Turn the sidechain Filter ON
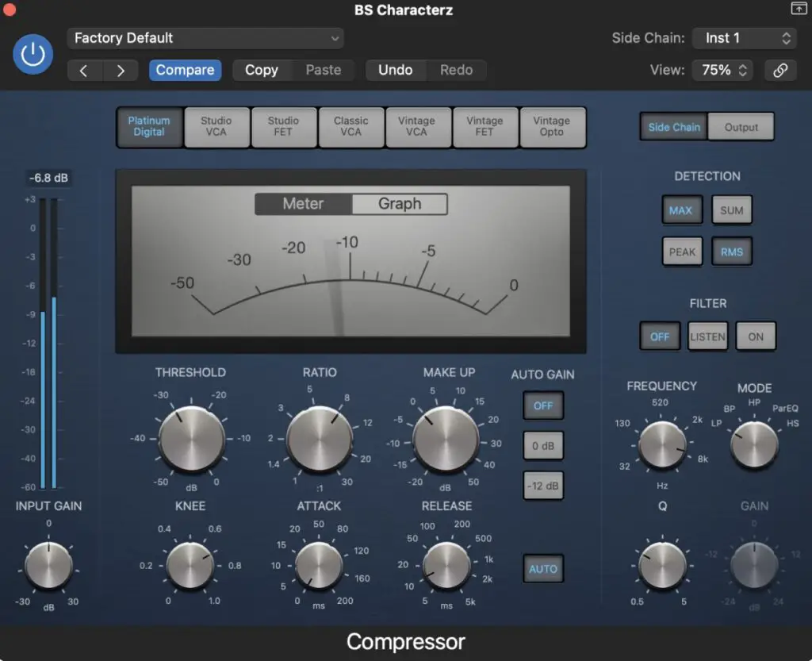The width and height of the screenshot is (812, 661). click(x=755, y=336)
